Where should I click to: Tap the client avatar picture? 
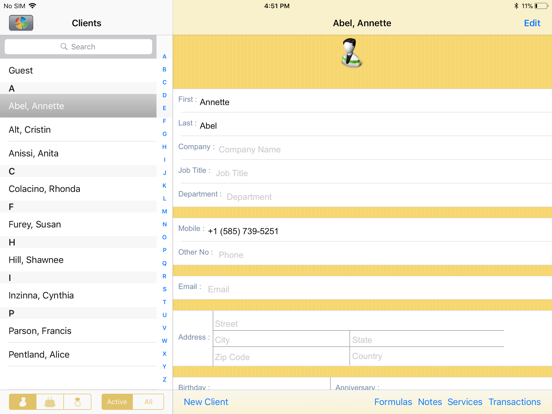click(x=351, y=53)
